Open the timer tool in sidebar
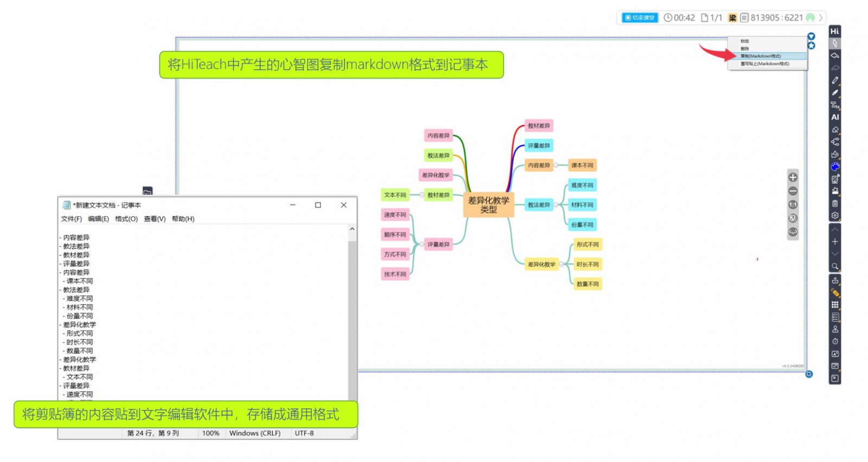The height and width of the screenshot is (462, 868). pyautogui.click(x=835, y=342)
